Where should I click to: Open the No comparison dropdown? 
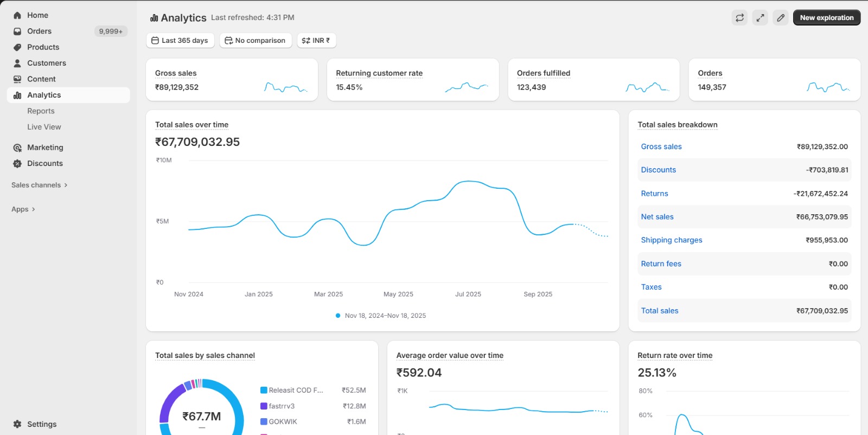(x=256, y=41)
